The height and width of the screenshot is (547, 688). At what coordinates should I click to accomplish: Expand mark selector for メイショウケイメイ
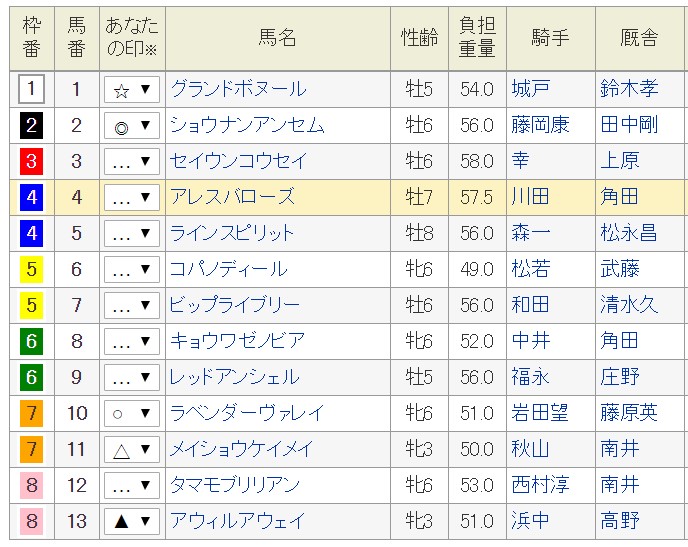(132, 450)
